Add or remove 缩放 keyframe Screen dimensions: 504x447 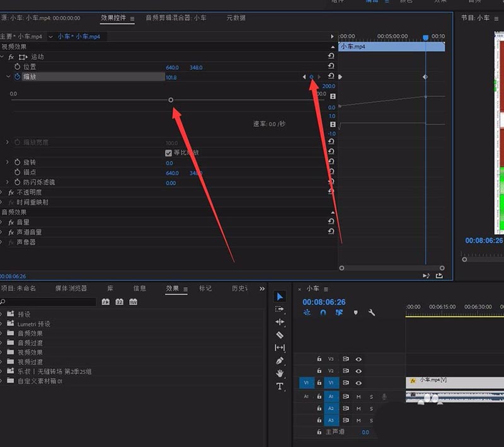click(x=311, y=77)
